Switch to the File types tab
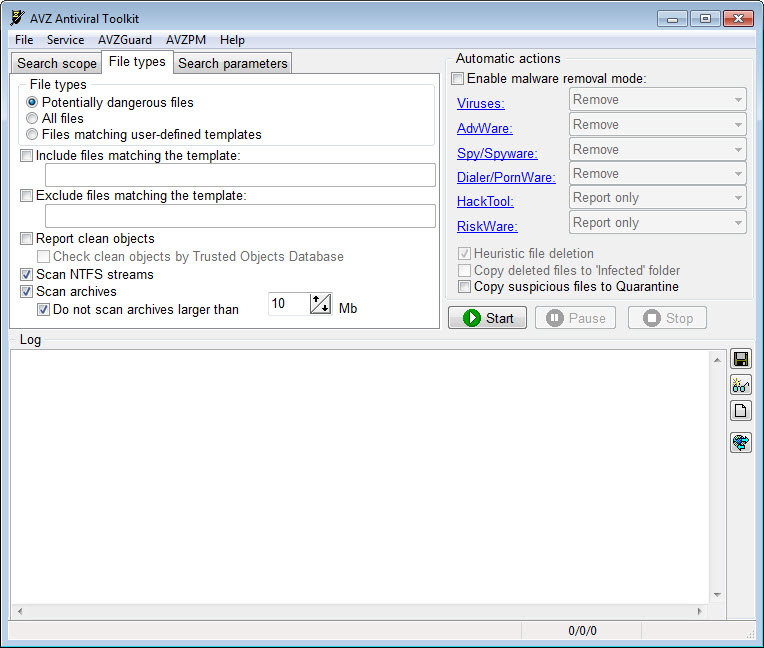Image resolution: width=764 pixels, height=648 pixels. point(137,62)
